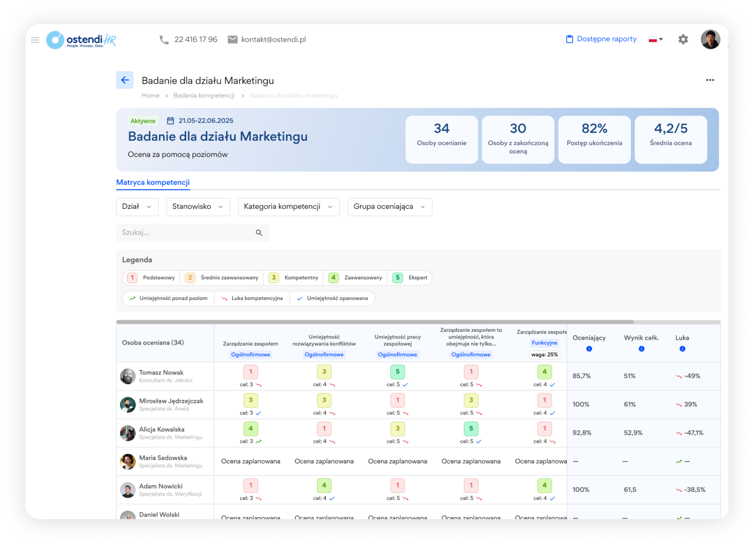Image resolution: width=756 pixels, height=546 pixels.
Task: Click the search magnifier icon
Action: (x=259, y=233)
